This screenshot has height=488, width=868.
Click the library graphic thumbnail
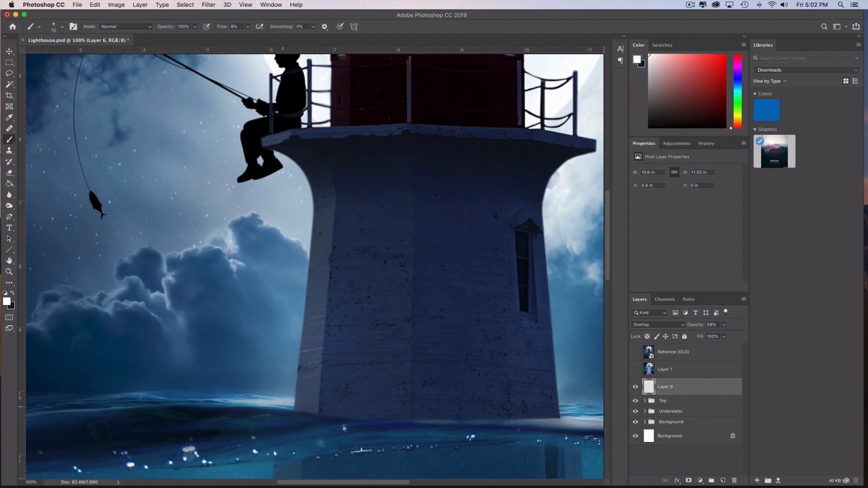click(774, 152)
